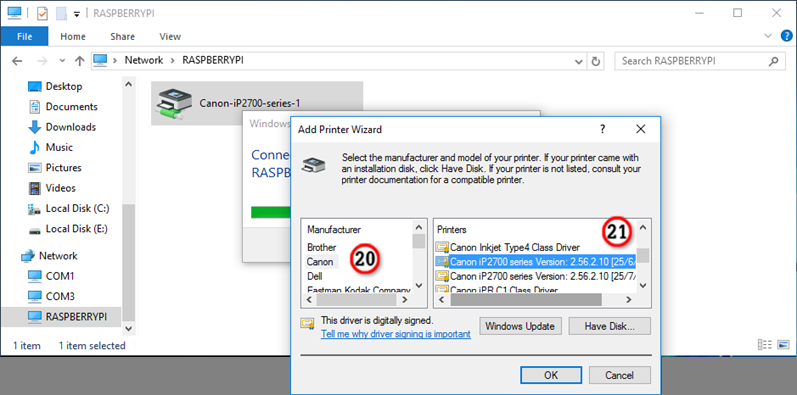The image size is (797, 395).
Task: Click Network in the address breadcrumb
Action: 144,60
